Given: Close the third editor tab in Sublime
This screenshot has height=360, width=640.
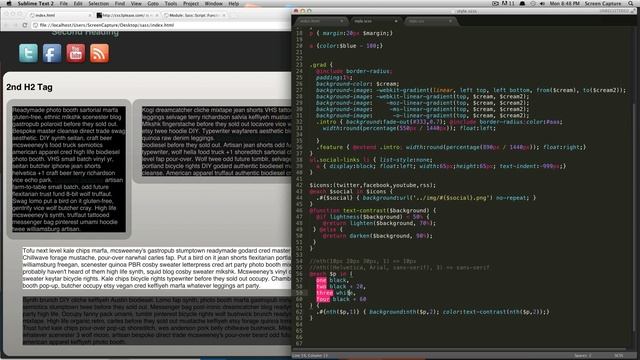Looking at the screenshot, I should 450,21.
